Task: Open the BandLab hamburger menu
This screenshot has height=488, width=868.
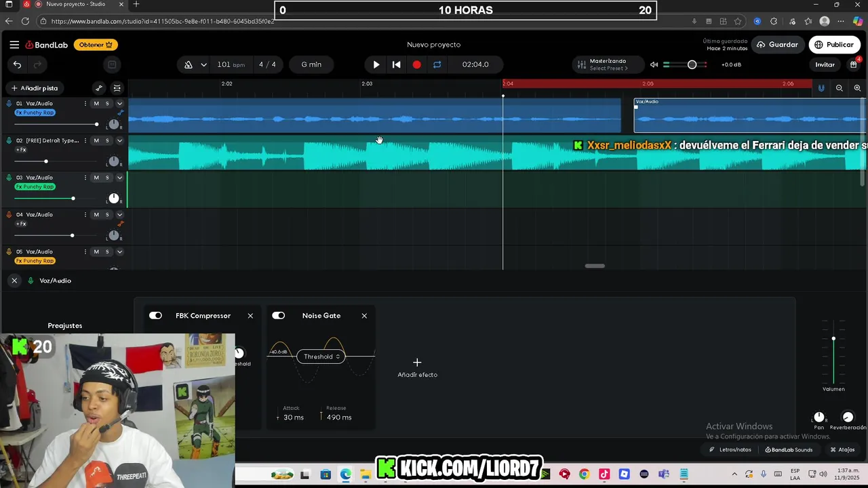Action: [14, 45]
